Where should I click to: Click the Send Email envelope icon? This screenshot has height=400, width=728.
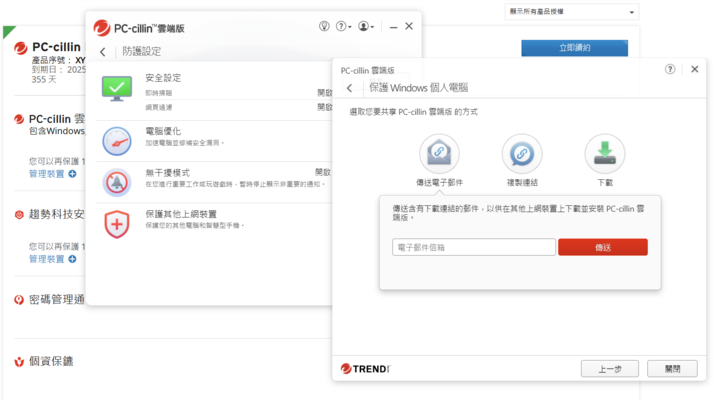pos(439,154)
